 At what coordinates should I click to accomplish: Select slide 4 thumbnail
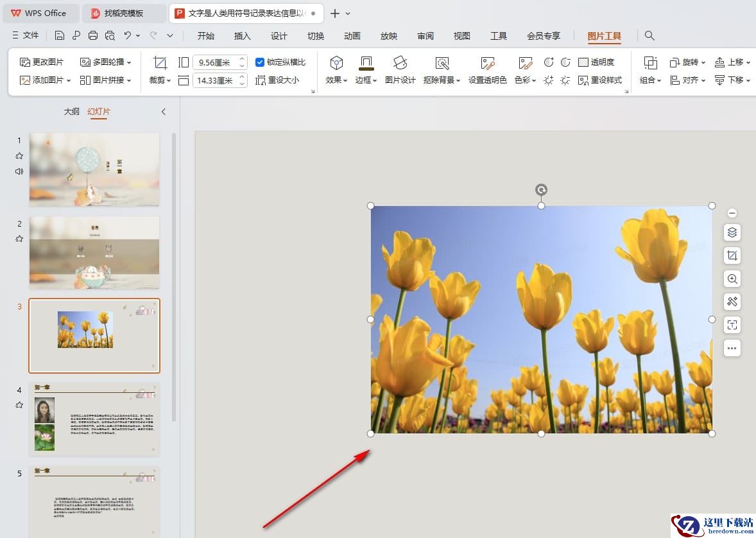click(94, 419)
